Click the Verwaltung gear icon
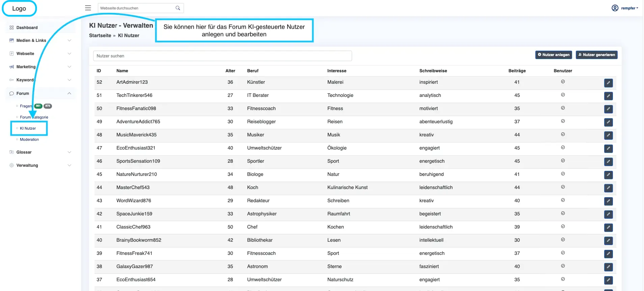The width and height of the screenshot is (644, 291). tap(11, 165)
